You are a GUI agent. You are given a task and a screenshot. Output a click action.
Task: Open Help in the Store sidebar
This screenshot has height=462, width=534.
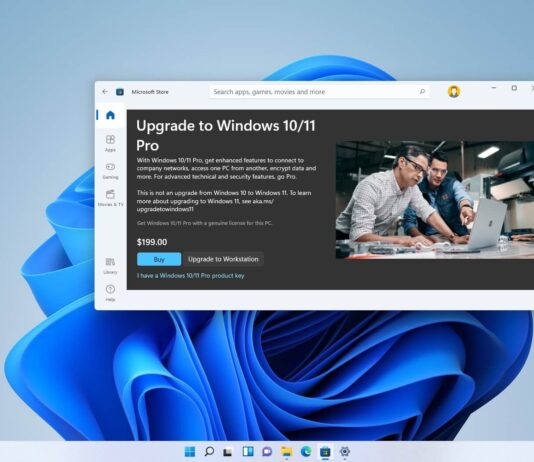click(110, 293)
